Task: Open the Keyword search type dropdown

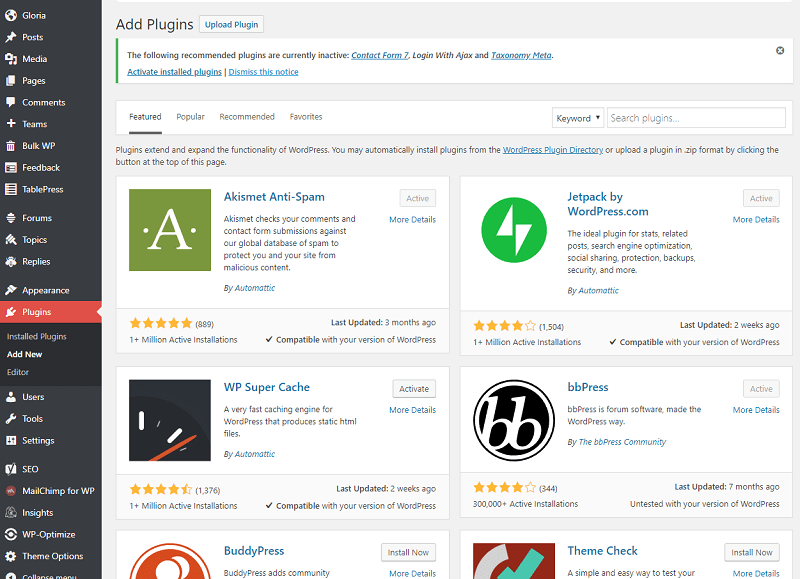Action: (578, 118)
